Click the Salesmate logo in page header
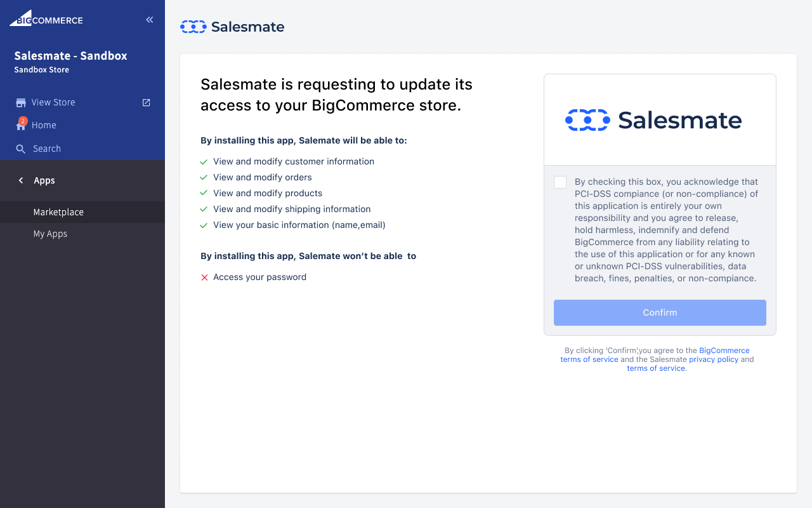This screenshot has height=508, width=812. [x=232, y=27]
